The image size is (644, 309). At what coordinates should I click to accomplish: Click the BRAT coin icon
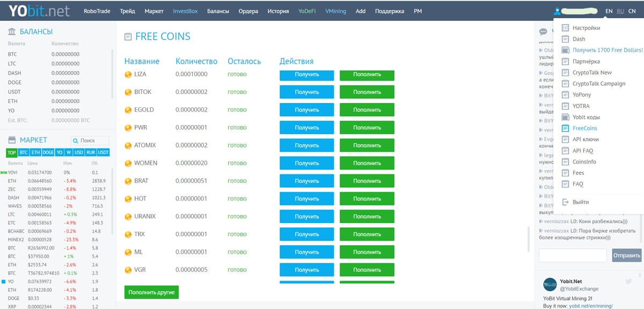128,181
